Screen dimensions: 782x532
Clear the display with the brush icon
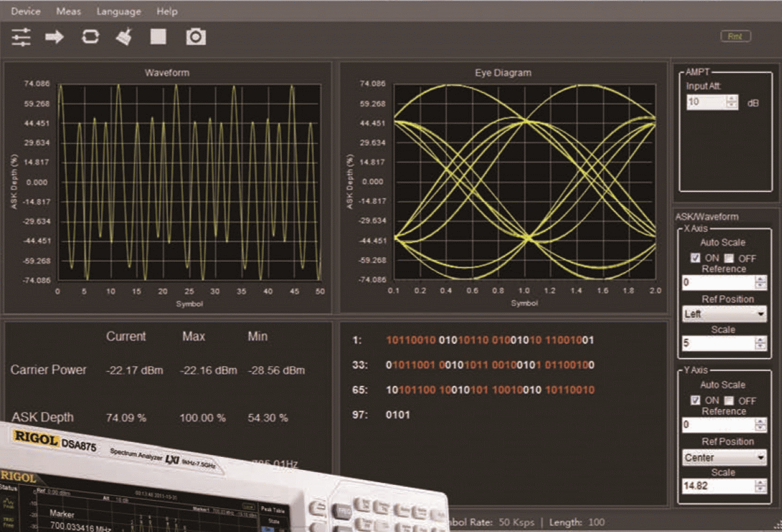tap(124, 37)
